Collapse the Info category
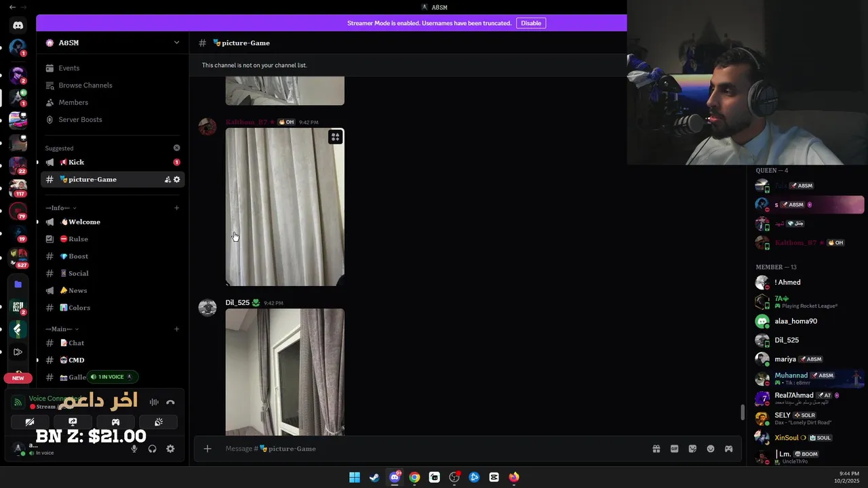 click(61, 208)
